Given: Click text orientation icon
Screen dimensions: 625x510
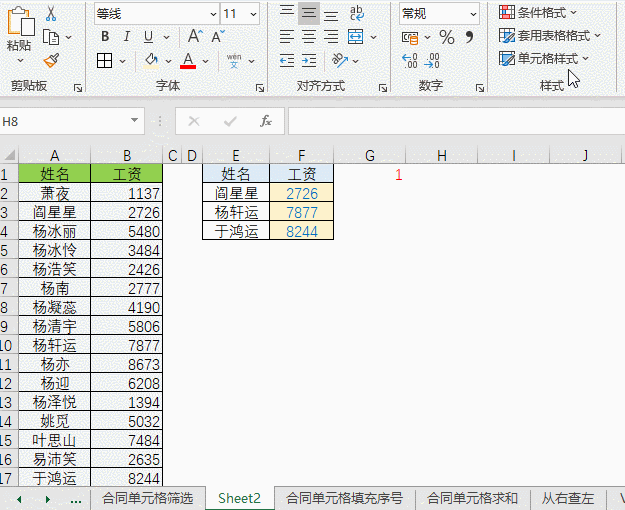Looking at the screenshot, I should [340, 61].
